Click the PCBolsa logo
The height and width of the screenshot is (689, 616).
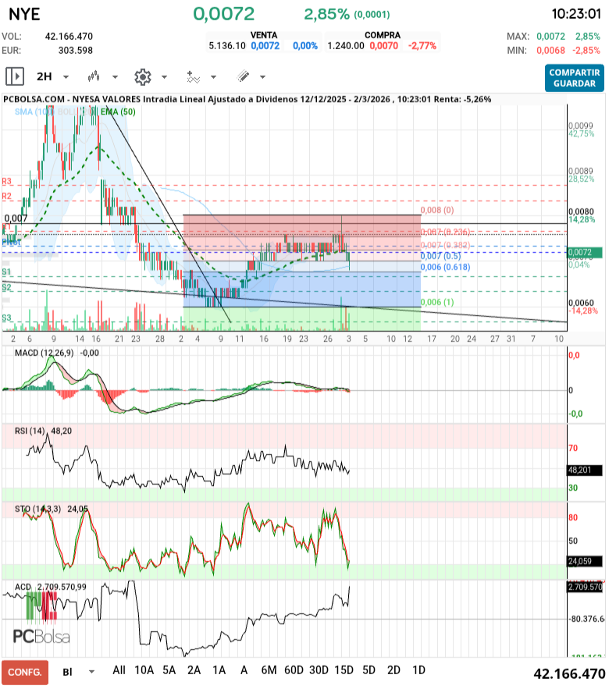[x=41, y=636]
